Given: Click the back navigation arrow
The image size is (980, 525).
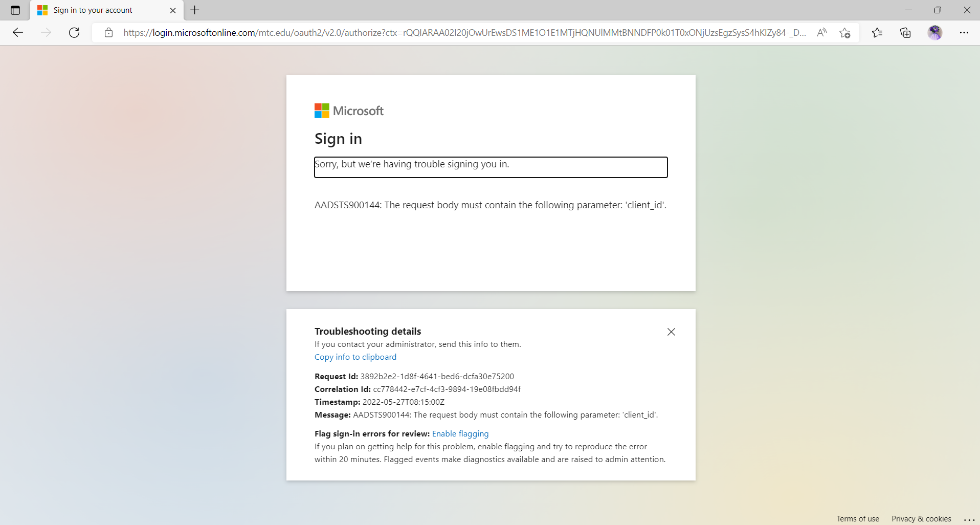Looking at the screenshot, I should [x=17, y=32].
